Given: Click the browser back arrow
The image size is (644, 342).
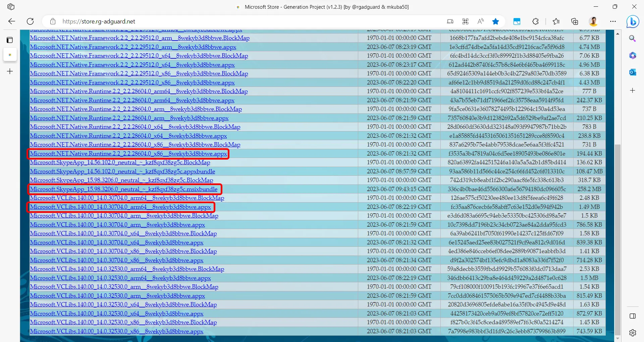Looking at the screenshot, I should (x=12, y=21).
